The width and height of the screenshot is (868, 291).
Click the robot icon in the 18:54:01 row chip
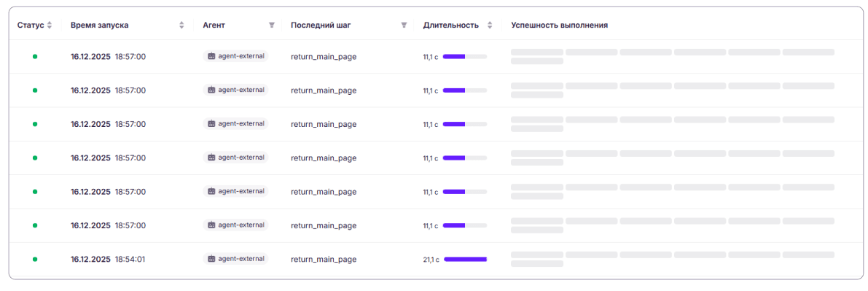coord(211,258)
